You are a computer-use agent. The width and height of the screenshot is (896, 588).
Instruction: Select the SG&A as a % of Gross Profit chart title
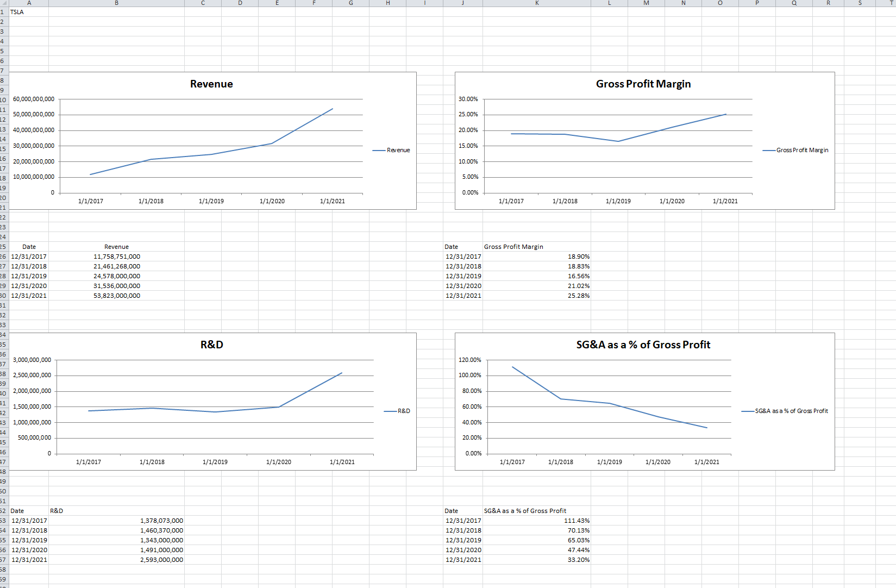643,345
